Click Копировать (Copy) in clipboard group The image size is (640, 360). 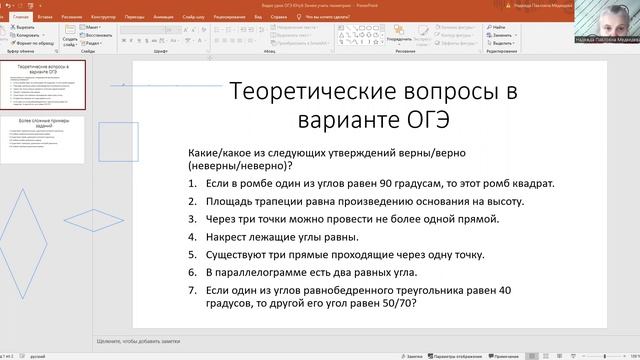[25, 35]
